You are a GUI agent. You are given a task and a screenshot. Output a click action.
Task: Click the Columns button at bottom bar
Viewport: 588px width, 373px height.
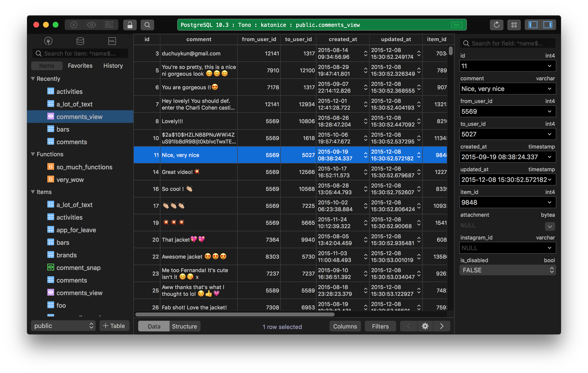(x=344, y=326)
